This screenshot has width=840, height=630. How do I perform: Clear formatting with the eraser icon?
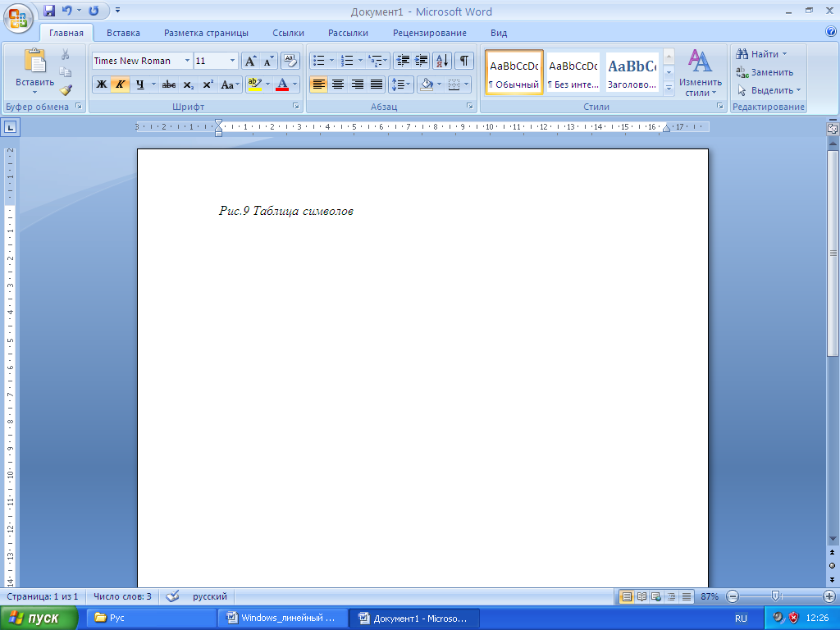(x=290, y=61)
